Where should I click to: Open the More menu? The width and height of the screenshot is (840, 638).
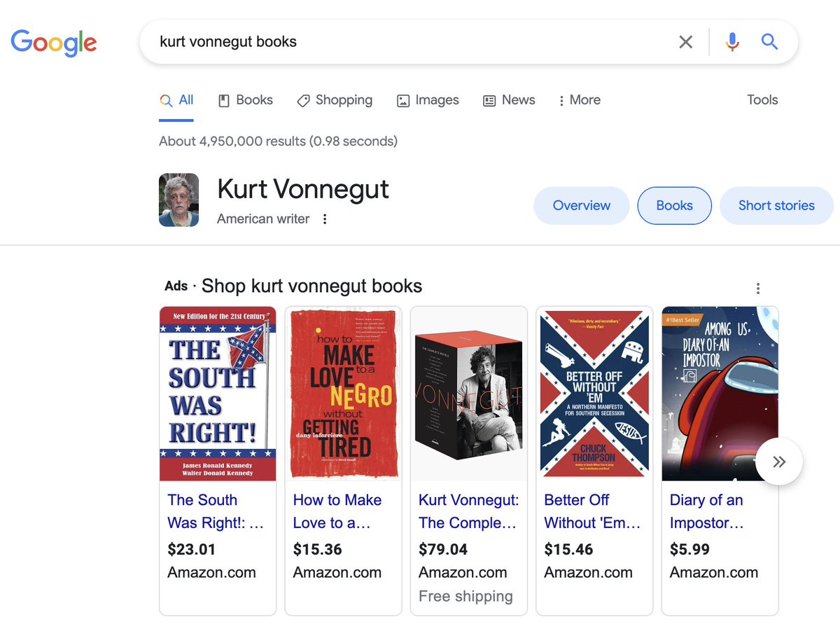(580, 100)
